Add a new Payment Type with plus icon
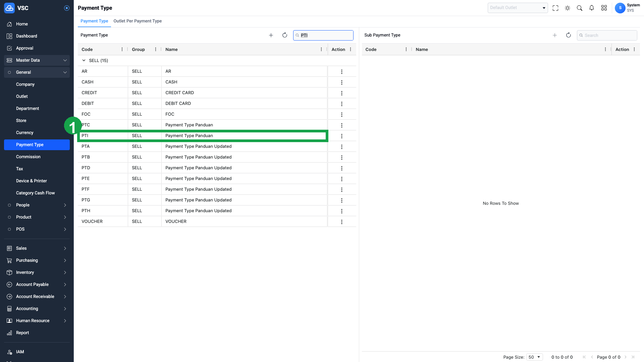This screenshot has height=362, width=644. point(271,35)
